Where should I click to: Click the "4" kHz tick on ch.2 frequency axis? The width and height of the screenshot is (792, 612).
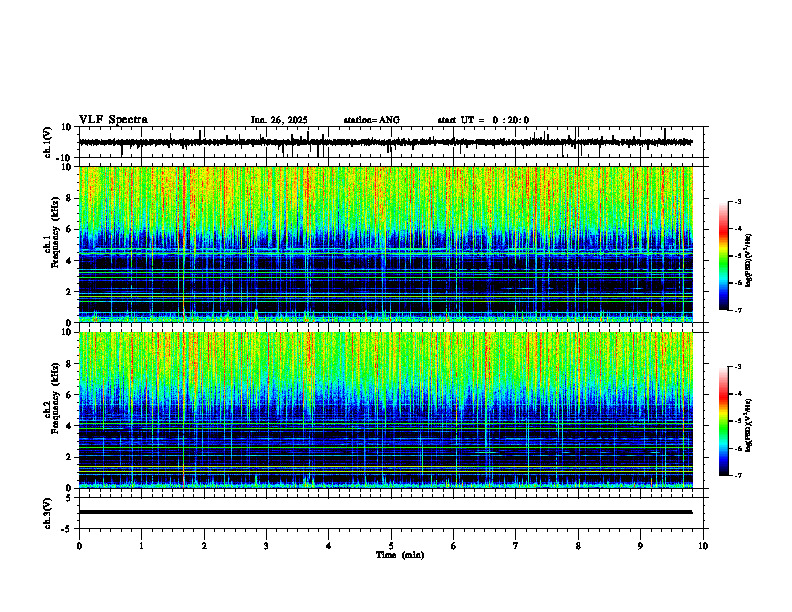pos(68,426)
